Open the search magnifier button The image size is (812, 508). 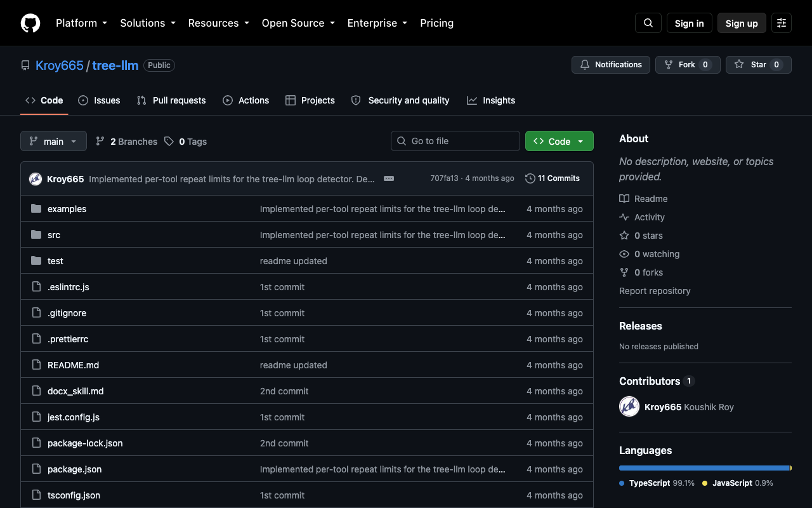pyautogui.click(x=648, y=23)
